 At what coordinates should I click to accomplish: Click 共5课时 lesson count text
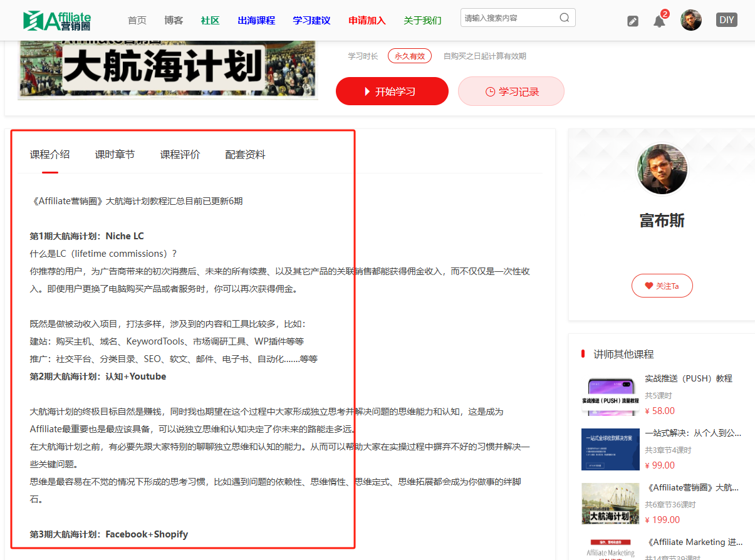tap(659, 395)
